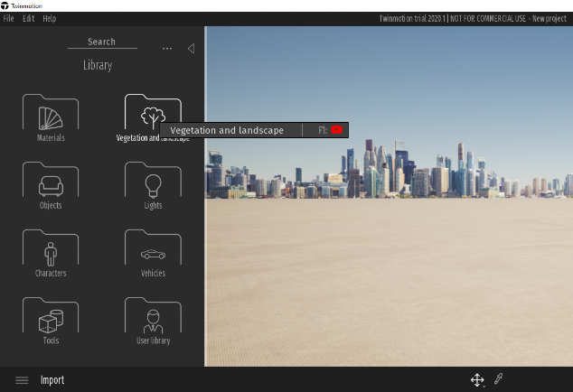Click the Twinmotion logo in title bar

(5, 5)
